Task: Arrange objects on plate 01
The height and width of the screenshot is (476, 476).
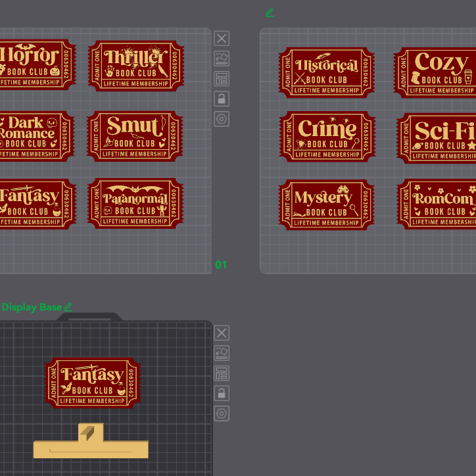Action: pos(222,79)
